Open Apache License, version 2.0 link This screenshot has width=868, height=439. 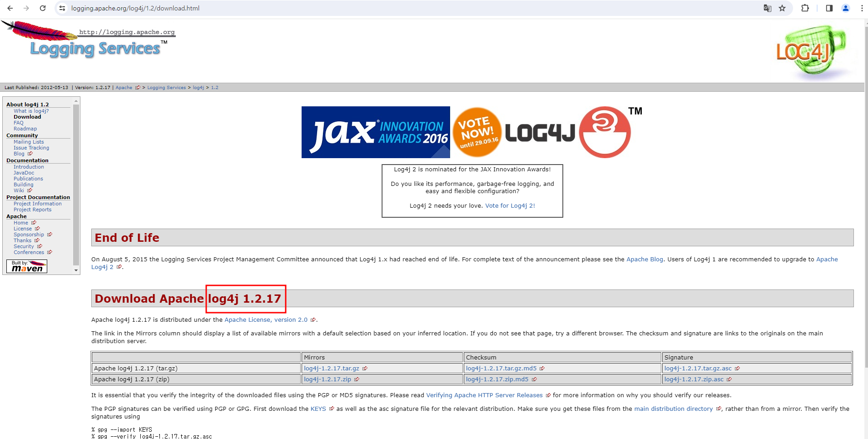pyautogui.click(x=266, y=320)
